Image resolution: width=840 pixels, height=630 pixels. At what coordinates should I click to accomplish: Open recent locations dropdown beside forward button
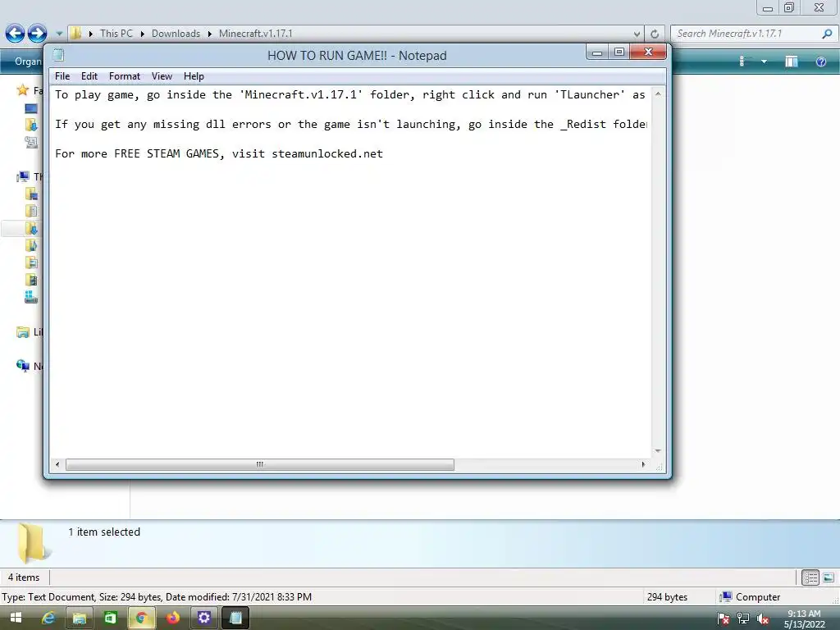click(x=59, y=34)
